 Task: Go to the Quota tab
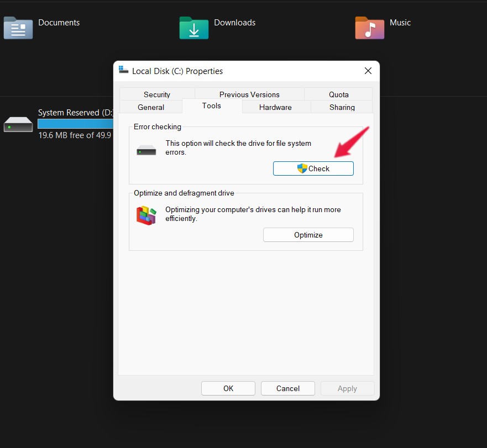[339, 94]
